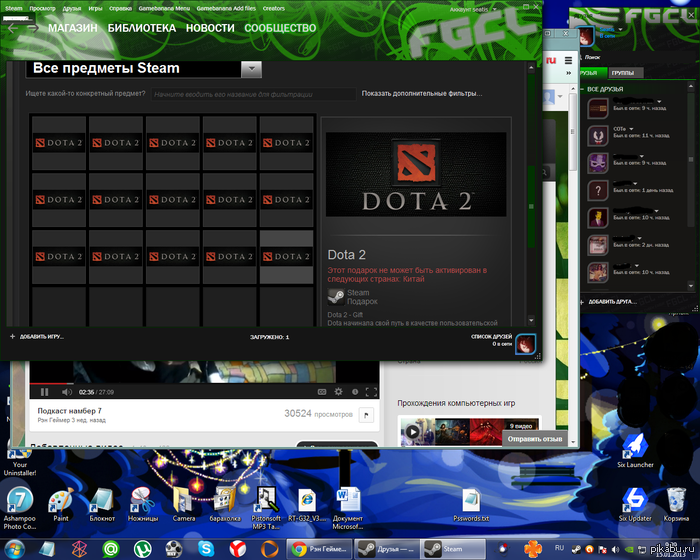Expand the Все предметы Steam dropdown
Screen dimensions: 700x560
[251, 69]
